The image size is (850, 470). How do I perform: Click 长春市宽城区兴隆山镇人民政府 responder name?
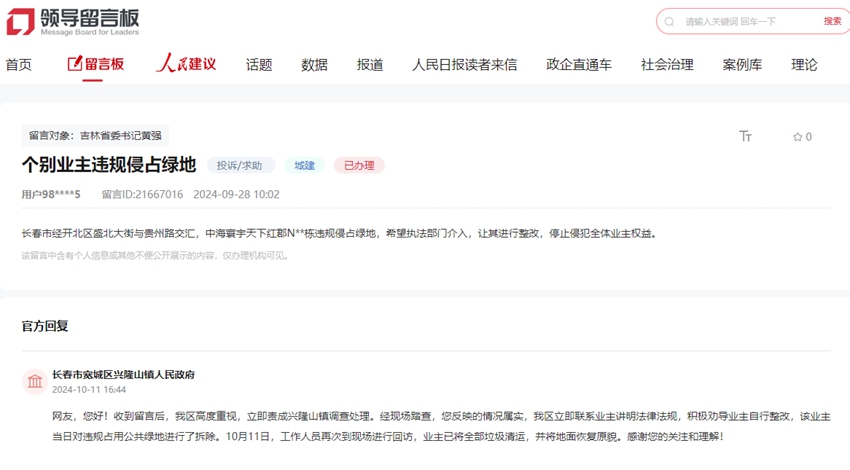point(123,375)
